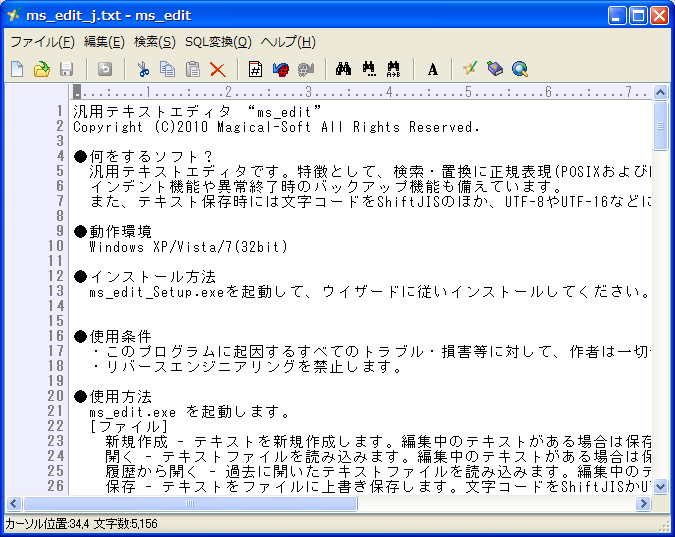The width and height of the screenshot is (675, 537).
Task: Click the heading ●使用条件
Action: coord(112,336)
